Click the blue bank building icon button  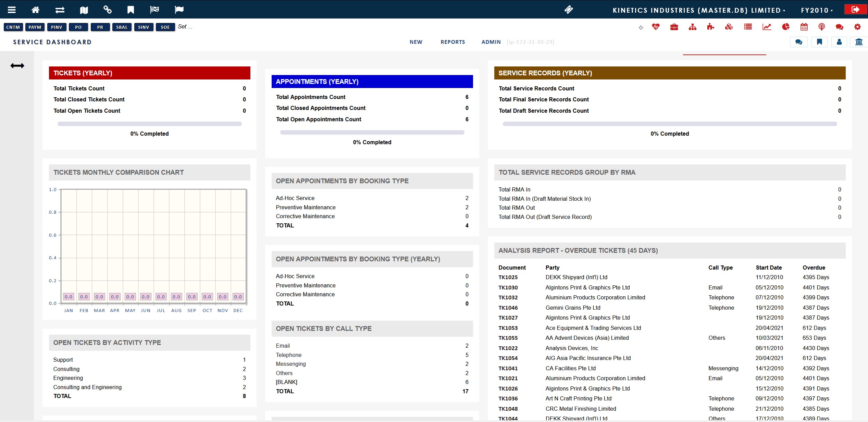click(x=859, y=42)
